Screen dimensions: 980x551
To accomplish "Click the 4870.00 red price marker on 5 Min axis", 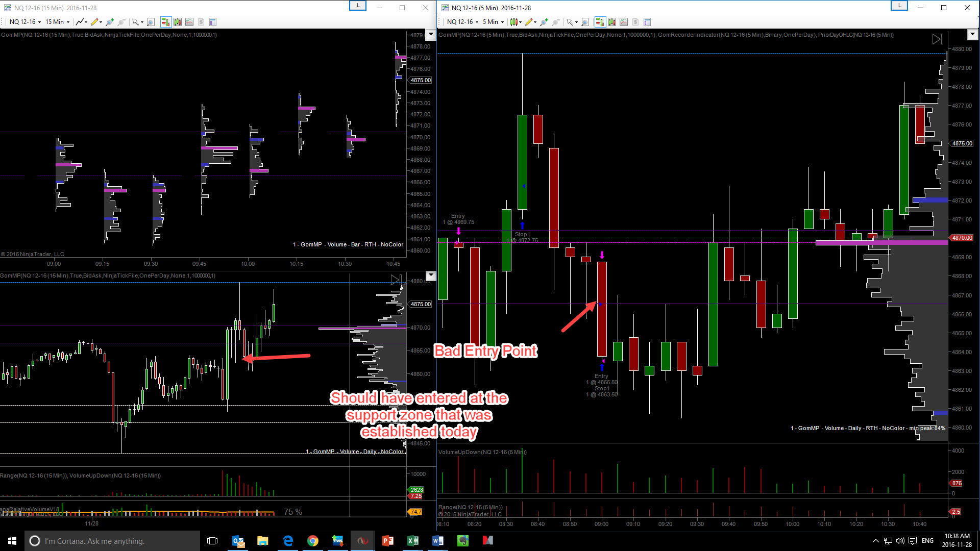I will coord(962,238).
